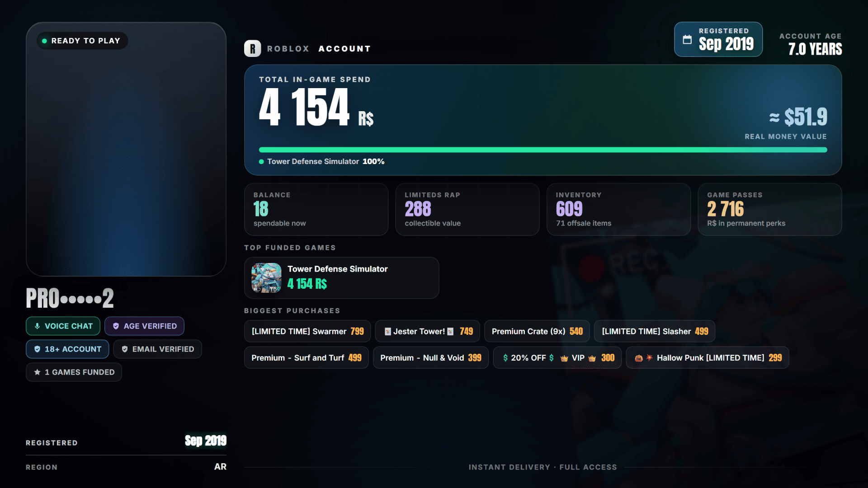
Task: Click the crown icon before VIP
Action: (564, 358)
